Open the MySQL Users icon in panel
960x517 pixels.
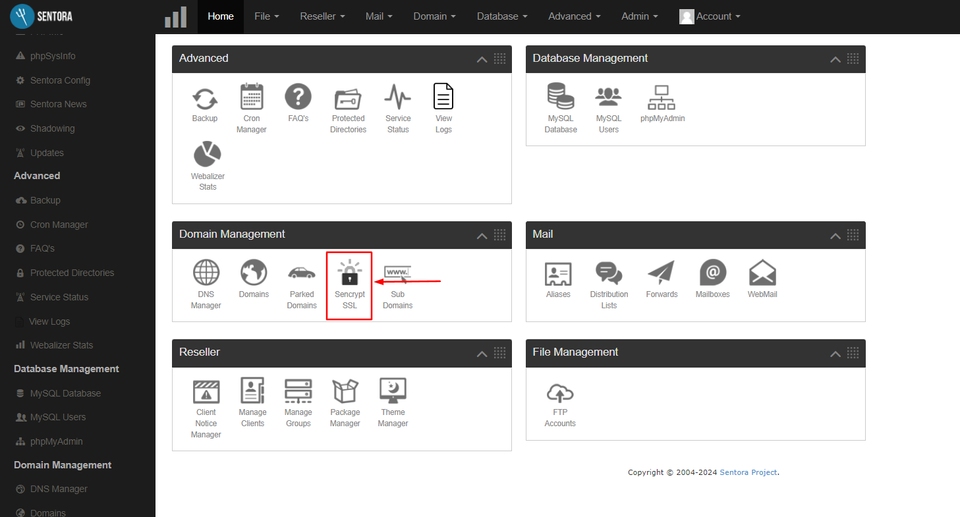609,97
